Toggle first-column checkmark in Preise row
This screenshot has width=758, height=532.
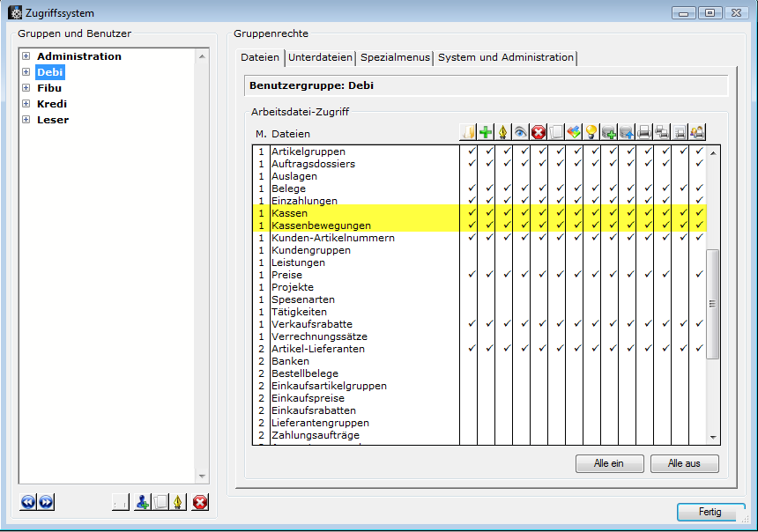472,275
